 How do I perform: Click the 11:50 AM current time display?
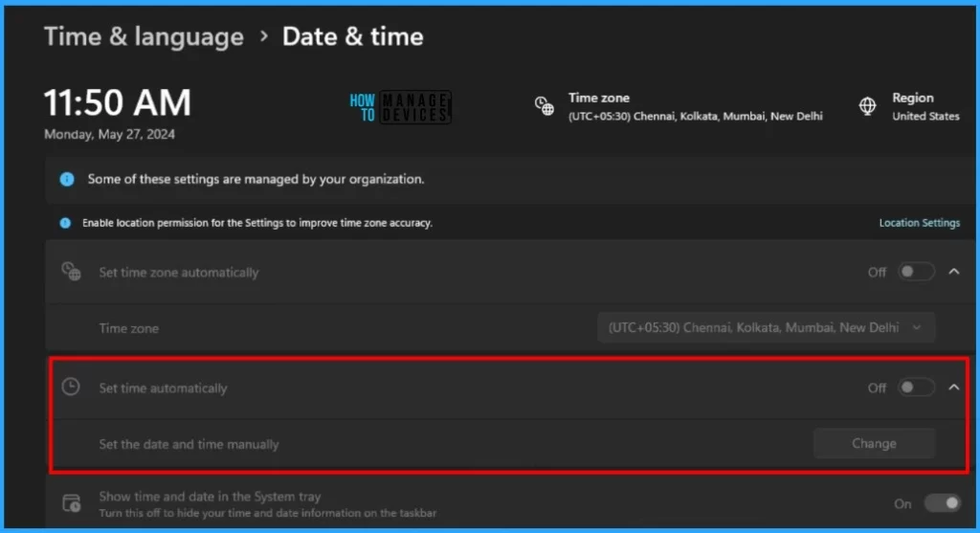tap(118, 102)
